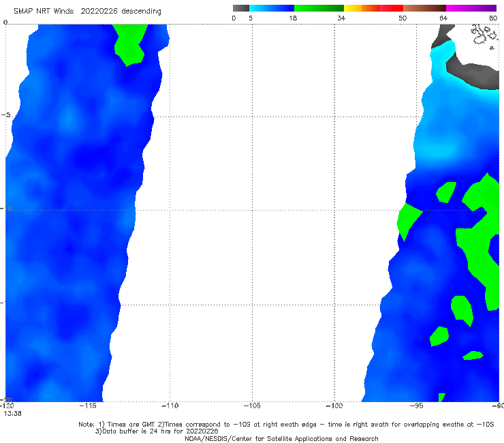The image size is (504, 443).
Task: Select the magenta-purple 64–80 color bar segment
Action: (471, 8)
